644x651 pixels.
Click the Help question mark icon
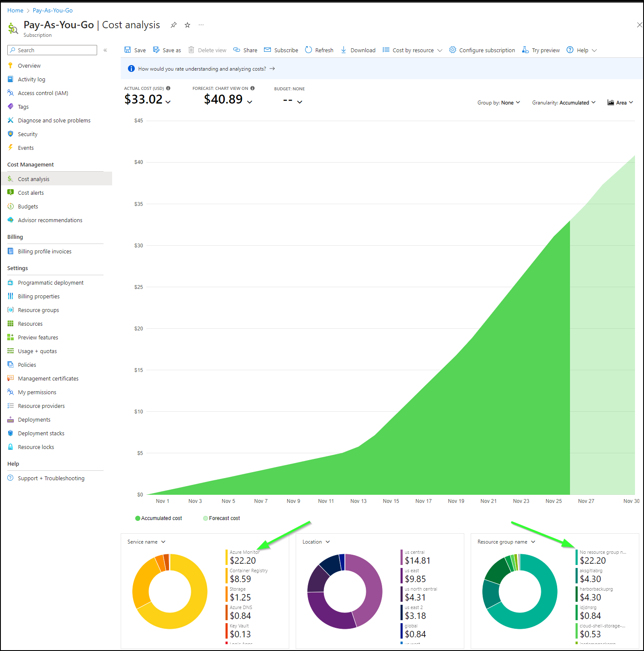[x=570, y=50]
